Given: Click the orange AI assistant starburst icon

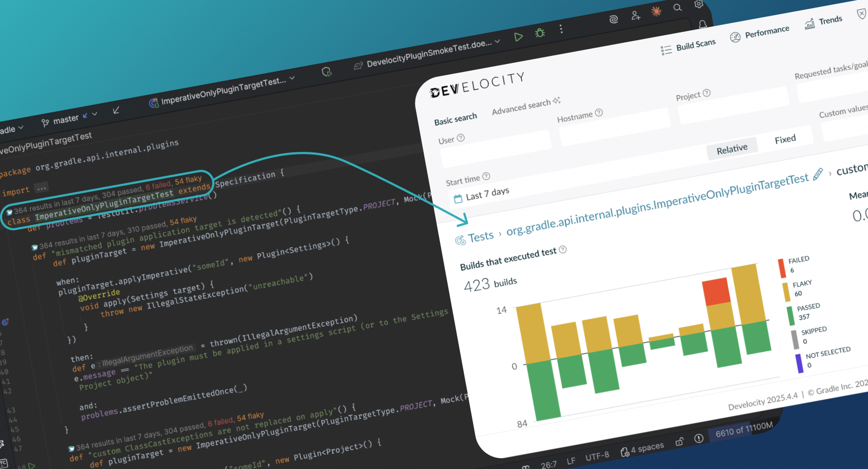Looking at the screenshot, I should [x=656, y=11].
